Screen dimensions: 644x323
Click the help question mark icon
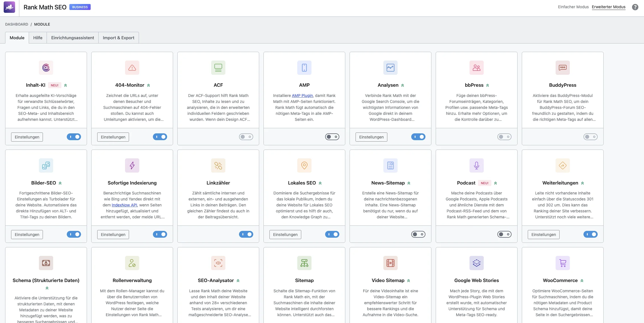[x=635, y=7]
